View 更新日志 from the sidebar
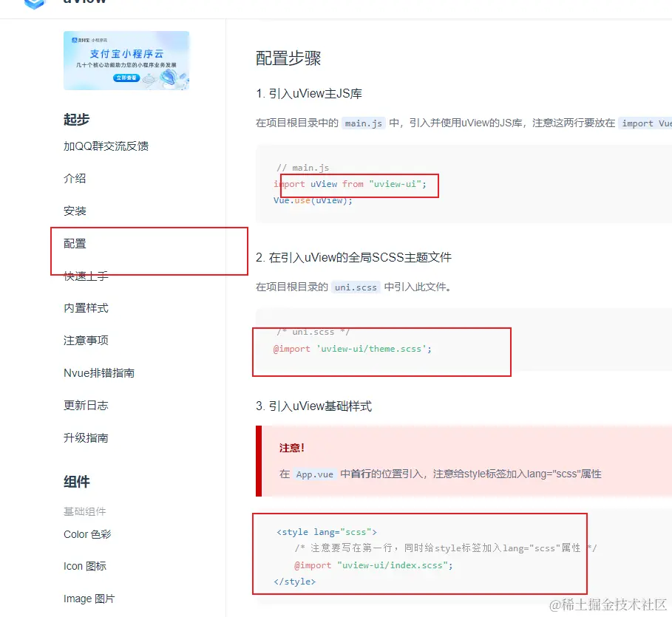This screenshot has height=617, width=672. click(x=86, y=406)
